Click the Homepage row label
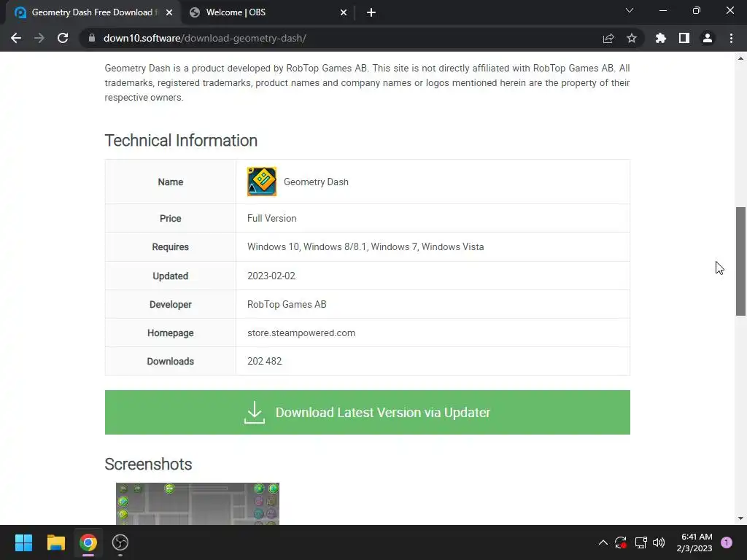Viewport: 747px width, 560px height. [x=171, y=332]
